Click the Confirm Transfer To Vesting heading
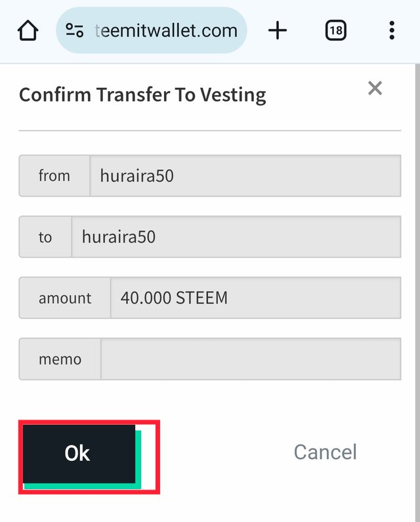The image size is (420, 522). pos(142,95)
